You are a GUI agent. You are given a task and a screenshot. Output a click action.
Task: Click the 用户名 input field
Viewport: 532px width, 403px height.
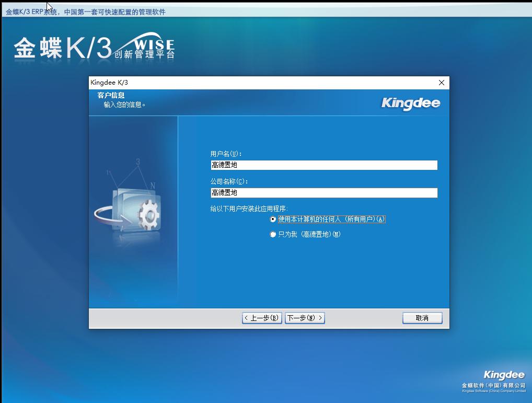click(323, 165)
